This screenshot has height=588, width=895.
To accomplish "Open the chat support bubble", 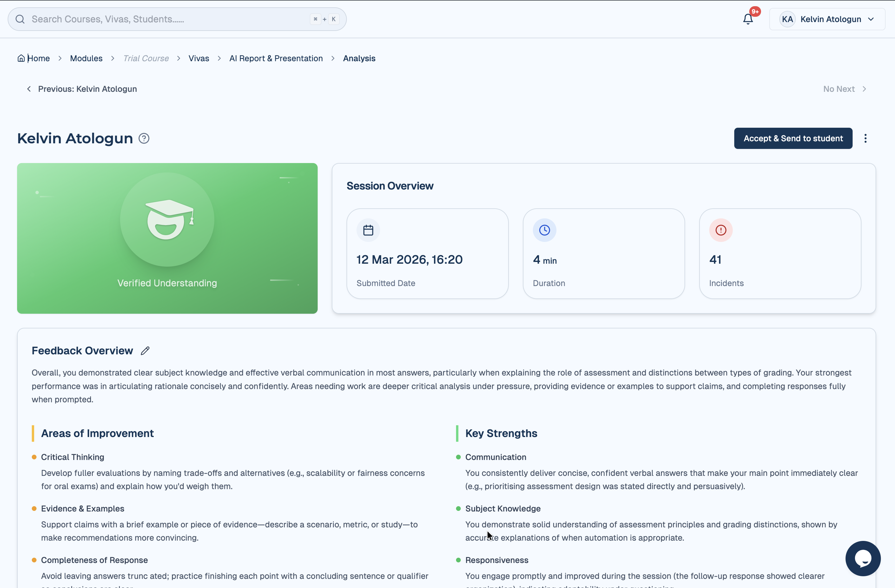I will (x=863, y=559).
